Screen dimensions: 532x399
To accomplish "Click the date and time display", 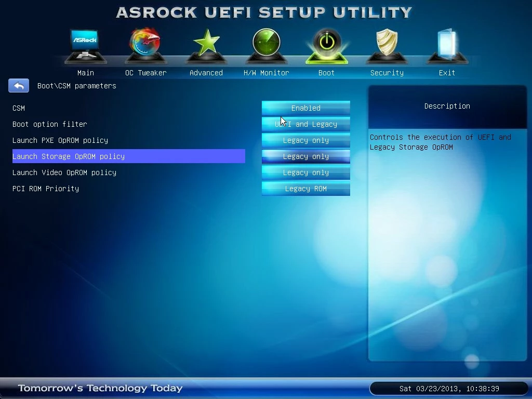I will 449,389.
